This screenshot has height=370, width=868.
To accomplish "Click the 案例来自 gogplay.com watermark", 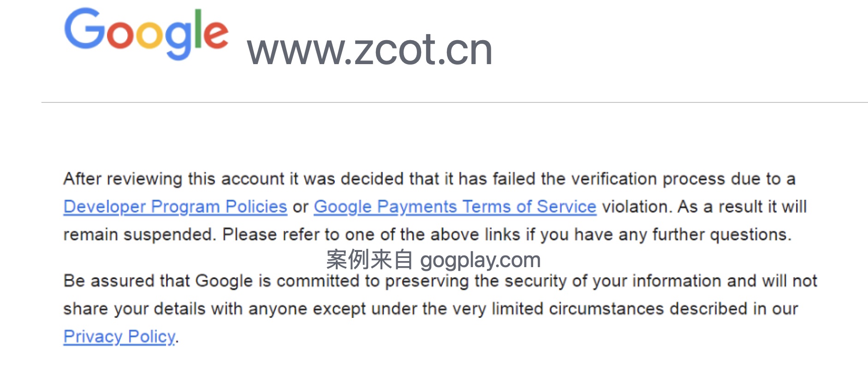I will (433, 260).
